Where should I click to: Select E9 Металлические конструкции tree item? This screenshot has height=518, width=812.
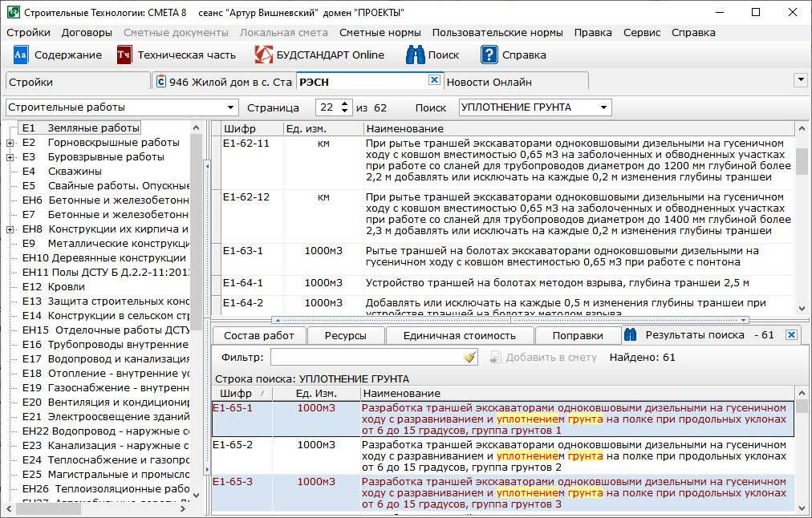click(x=105, y=243)
